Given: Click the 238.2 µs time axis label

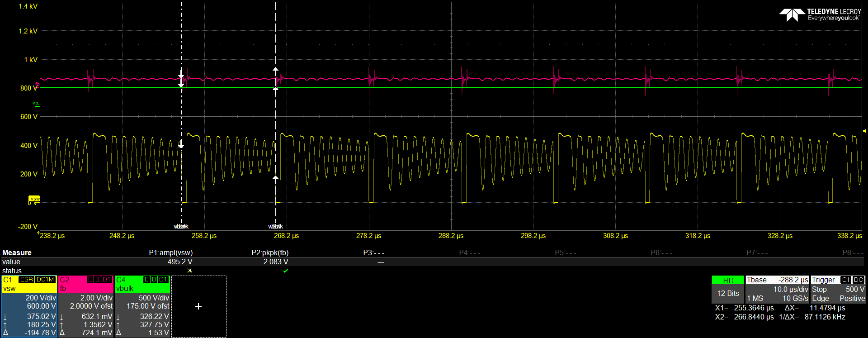Looking at the screenshot, I should (52, 236).
